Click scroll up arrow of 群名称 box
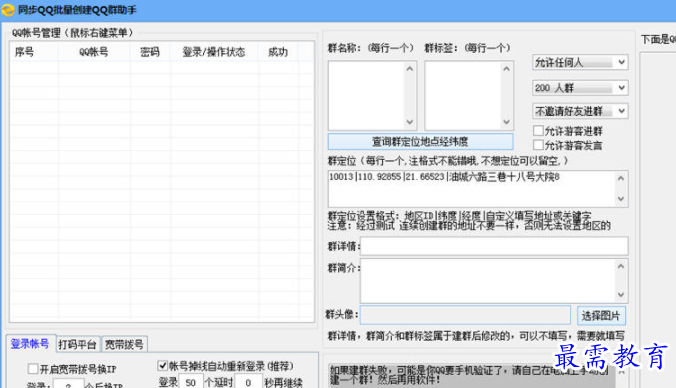676x388 pixels. [410, 69]
